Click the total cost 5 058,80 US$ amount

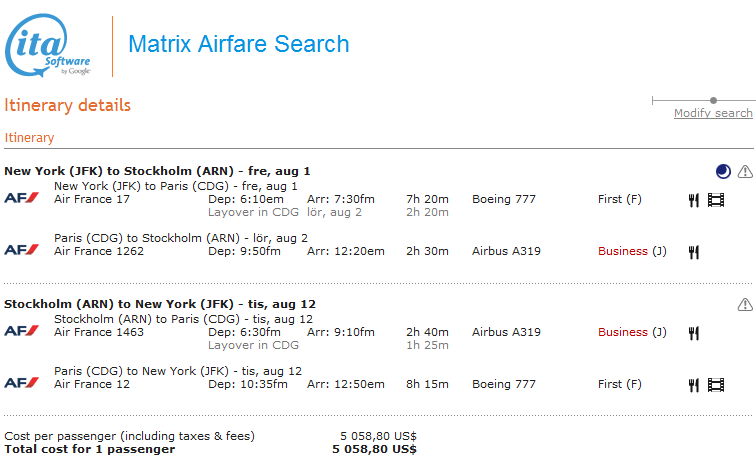pyautogui.click(x=374, y=450)
